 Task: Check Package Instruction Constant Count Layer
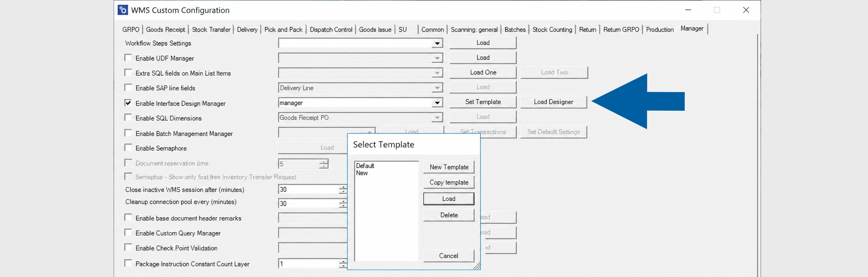(128, 264)
